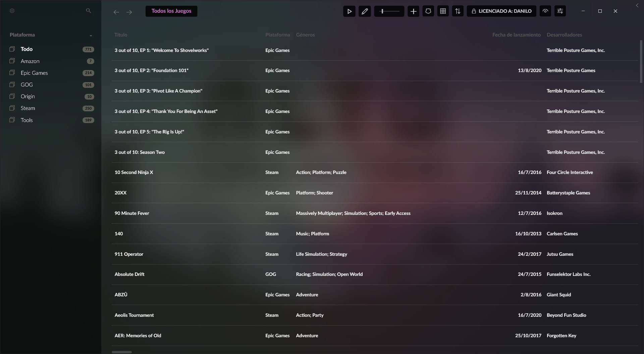644x354 pixels.
Task: Sort by the Géneros column header
Action: 305,35
